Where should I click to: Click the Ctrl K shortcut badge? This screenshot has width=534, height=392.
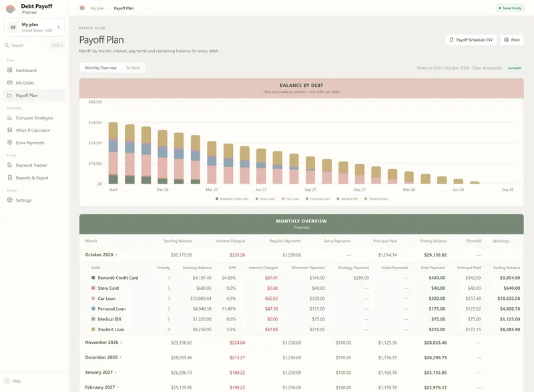[x=57, y=45]
